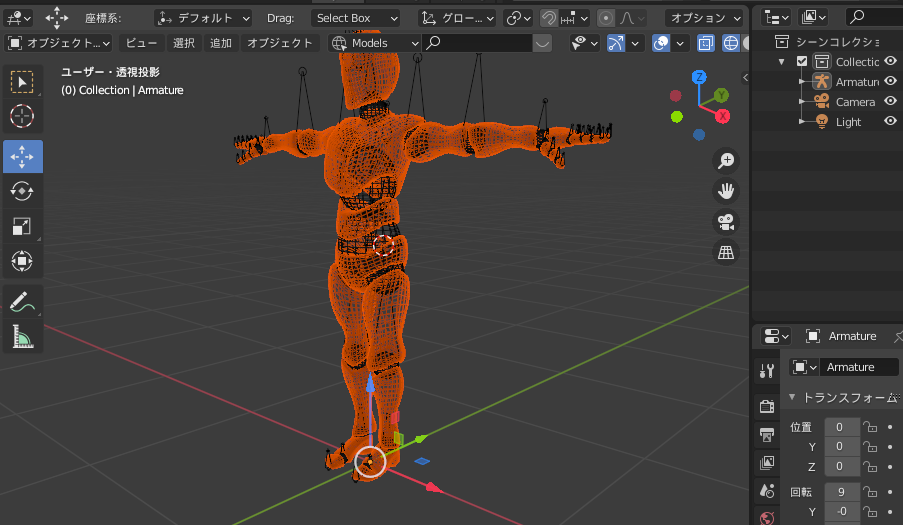Open the Models scene dropdown
This screenshot has width=903, height=525.
point(374,43)
